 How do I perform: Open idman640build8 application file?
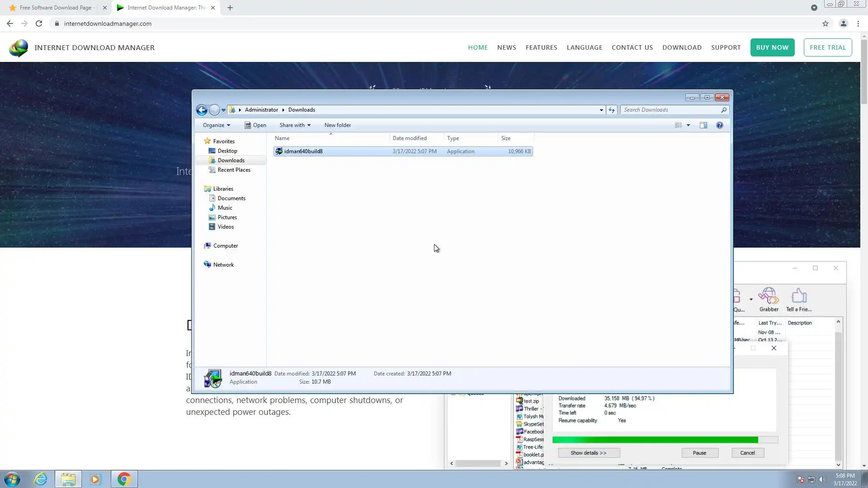tap(303, 151)
